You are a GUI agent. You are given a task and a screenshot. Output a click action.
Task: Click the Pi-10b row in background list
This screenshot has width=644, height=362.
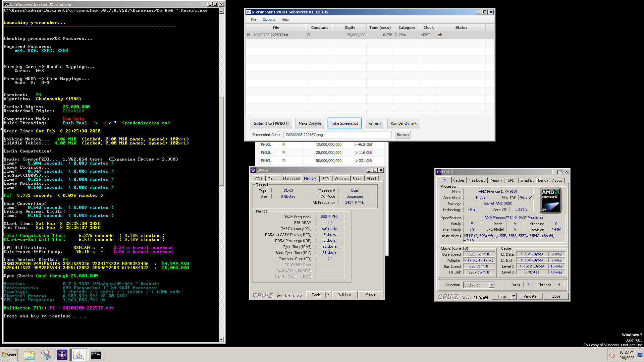[321, 144]
